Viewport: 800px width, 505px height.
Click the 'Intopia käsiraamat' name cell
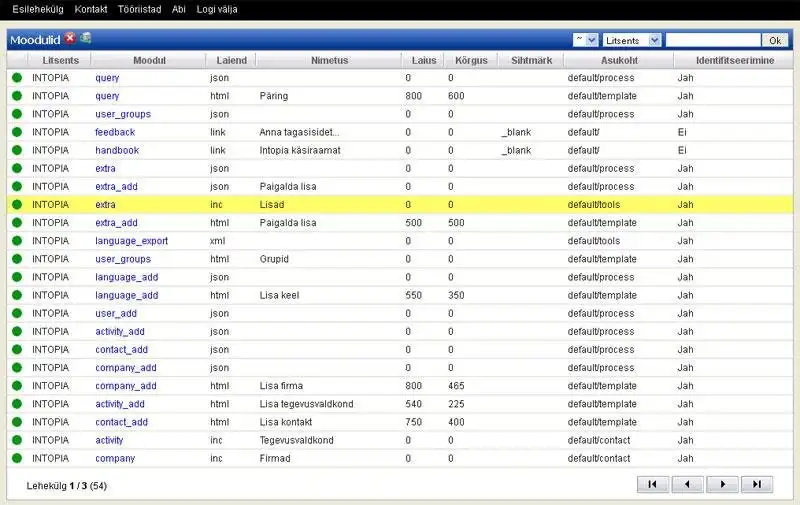coord(299,150)
